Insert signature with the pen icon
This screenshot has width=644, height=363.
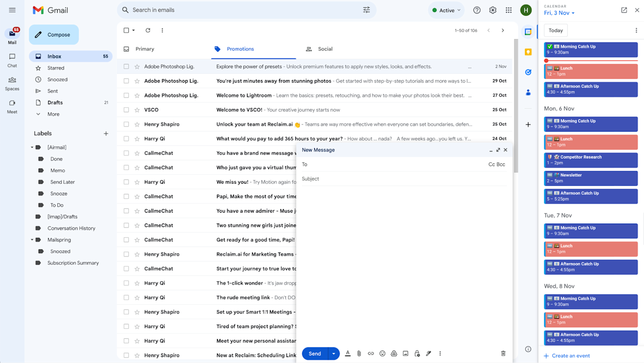click(429, 353)
